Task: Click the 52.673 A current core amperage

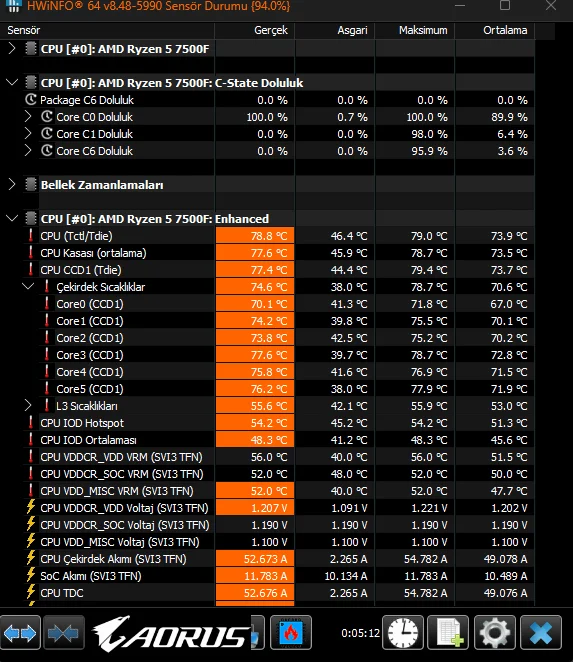Action: click(x=266, y=559)
